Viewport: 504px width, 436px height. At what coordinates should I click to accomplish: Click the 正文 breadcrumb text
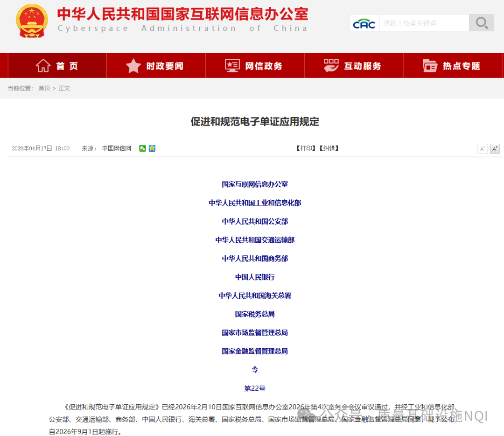coord(64,88)
